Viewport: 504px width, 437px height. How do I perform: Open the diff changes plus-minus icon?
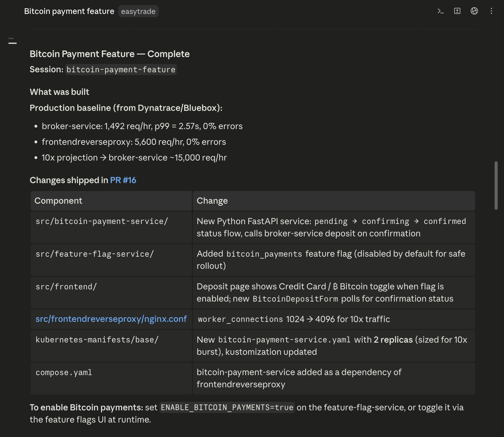pos(457,11)
